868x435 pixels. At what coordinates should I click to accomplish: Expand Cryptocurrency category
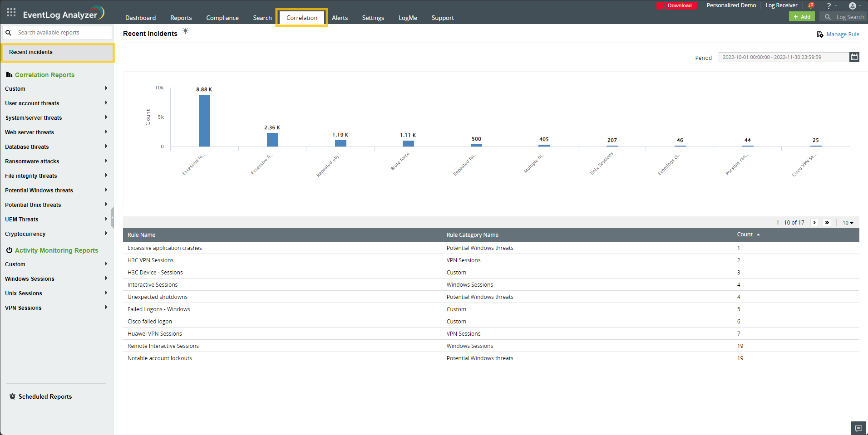pos(57,234)
